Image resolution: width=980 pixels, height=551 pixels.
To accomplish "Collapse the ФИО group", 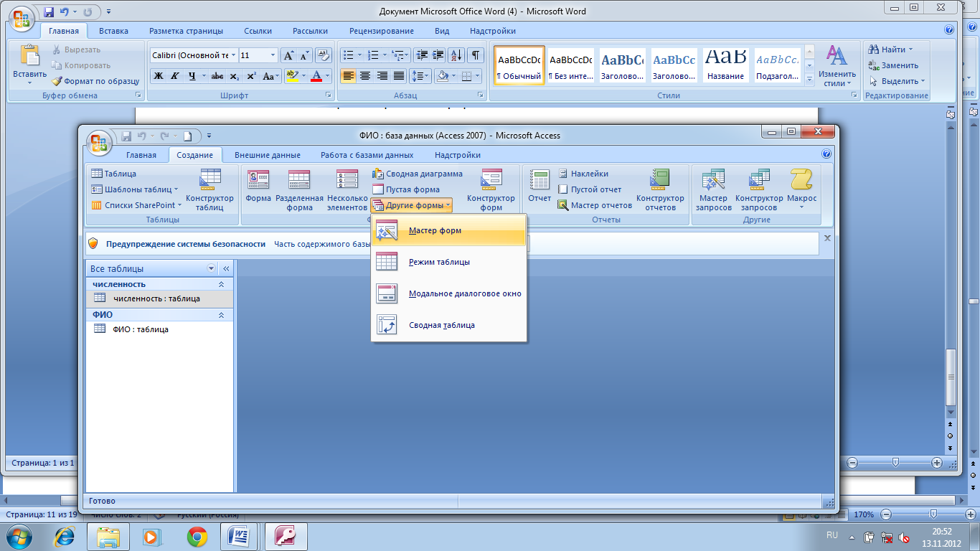I will tap(221, 315).
